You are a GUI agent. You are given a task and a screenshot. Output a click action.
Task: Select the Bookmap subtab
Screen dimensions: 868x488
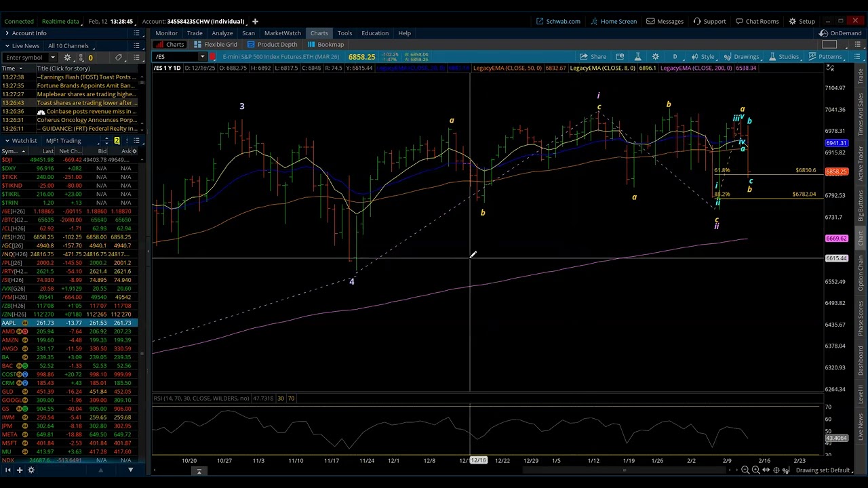[325, 45]
